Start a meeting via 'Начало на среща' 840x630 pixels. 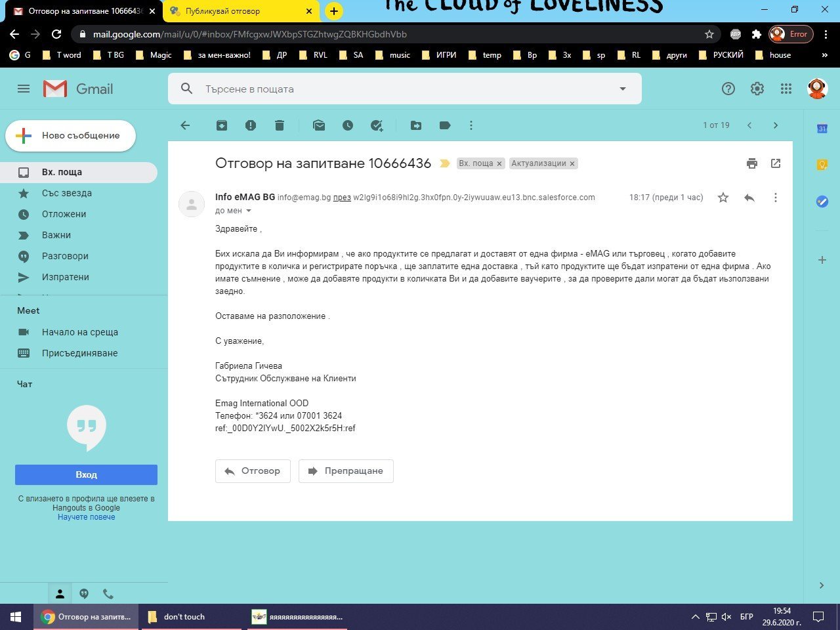click(x=79, y=332)
